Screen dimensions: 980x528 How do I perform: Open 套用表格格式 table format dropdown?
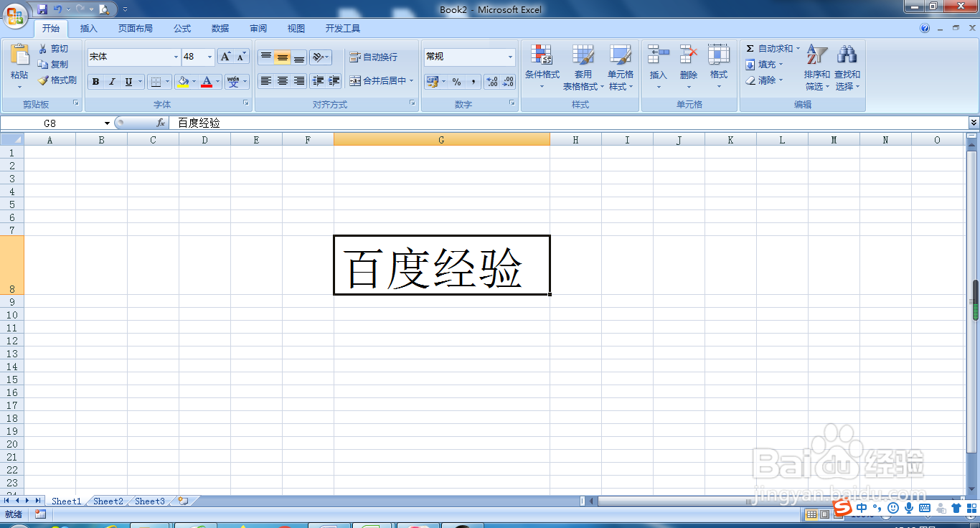coord(583,67)
